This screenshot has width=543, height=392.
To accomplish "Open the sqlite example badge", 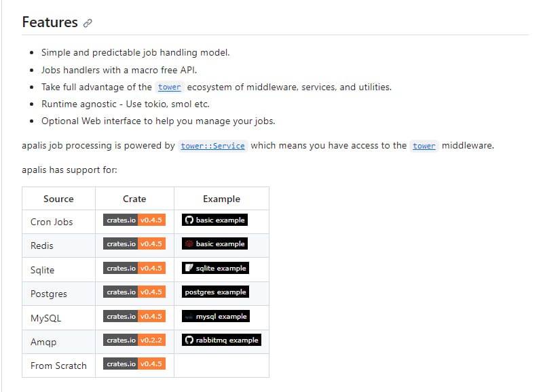I will coord(215,268).
